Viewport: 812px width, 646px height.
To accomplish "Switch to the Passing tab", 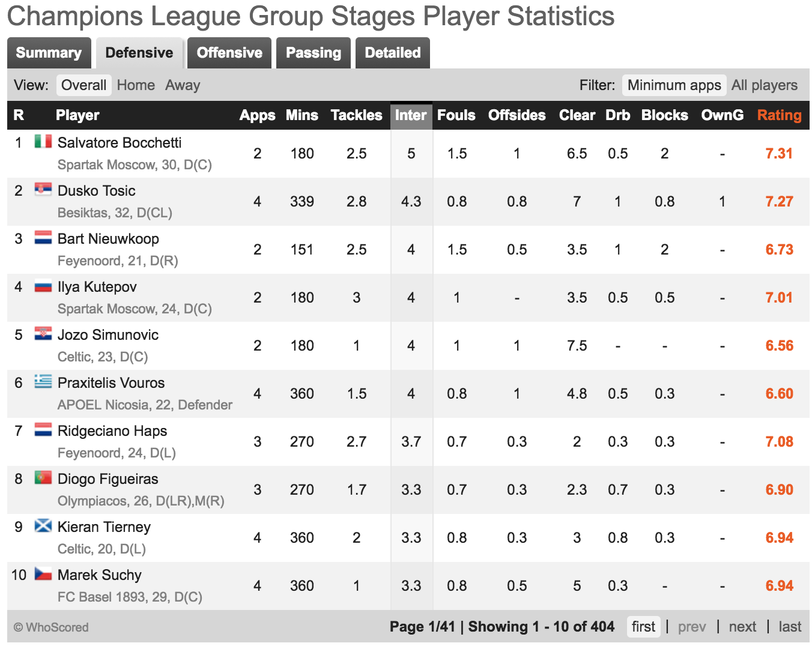I will [x=314, y=53].
